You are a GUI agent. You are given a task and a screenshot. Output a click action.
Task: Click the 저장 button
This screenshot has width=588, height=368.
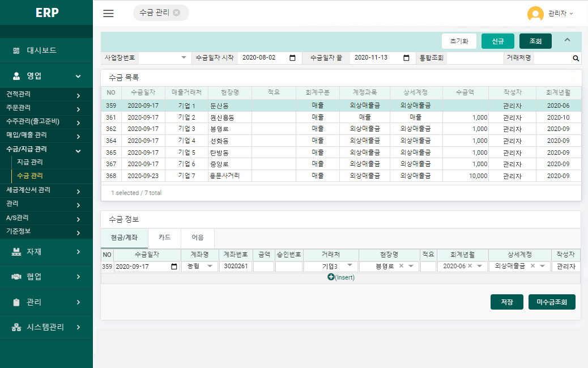click(506, 302)
